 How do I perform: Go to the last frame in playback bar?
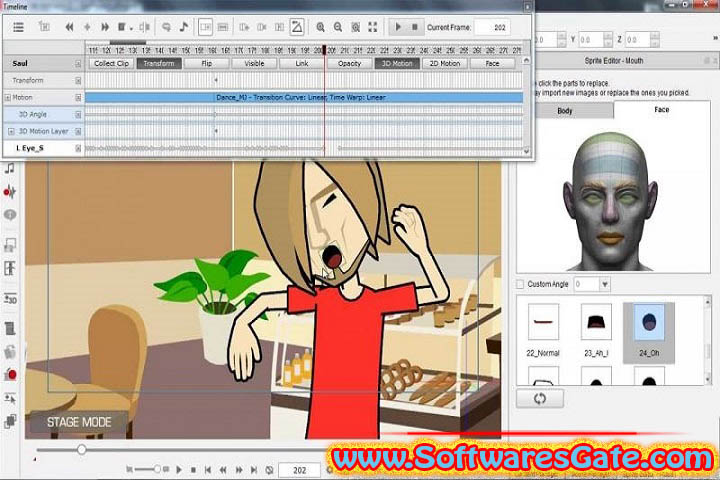[x=254, y=470]
